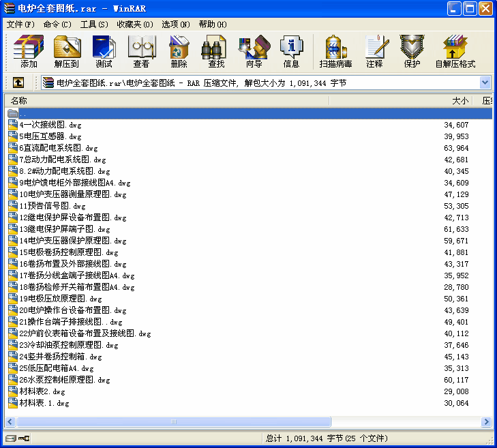Run the Test (测试) archive tool
Image resolution: width=497 pixels, height=448 pixels.
(104, 51)
